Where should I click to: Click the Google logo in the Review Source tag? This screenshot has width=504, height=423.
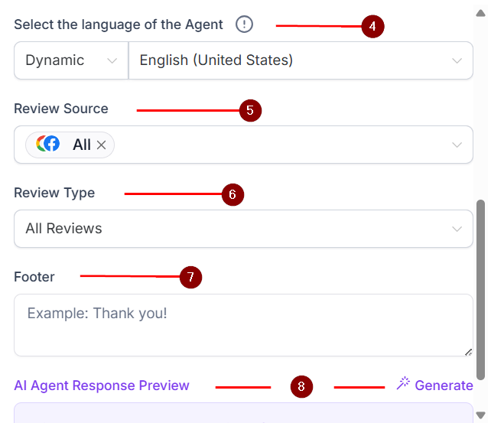[43, 144]
